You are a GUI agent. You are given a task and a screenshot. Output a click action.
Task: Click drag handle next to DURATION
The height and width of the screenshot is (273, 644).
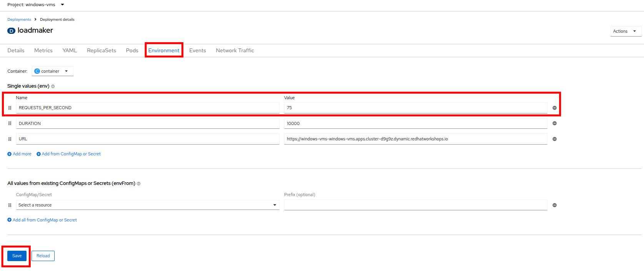point(10,123)
